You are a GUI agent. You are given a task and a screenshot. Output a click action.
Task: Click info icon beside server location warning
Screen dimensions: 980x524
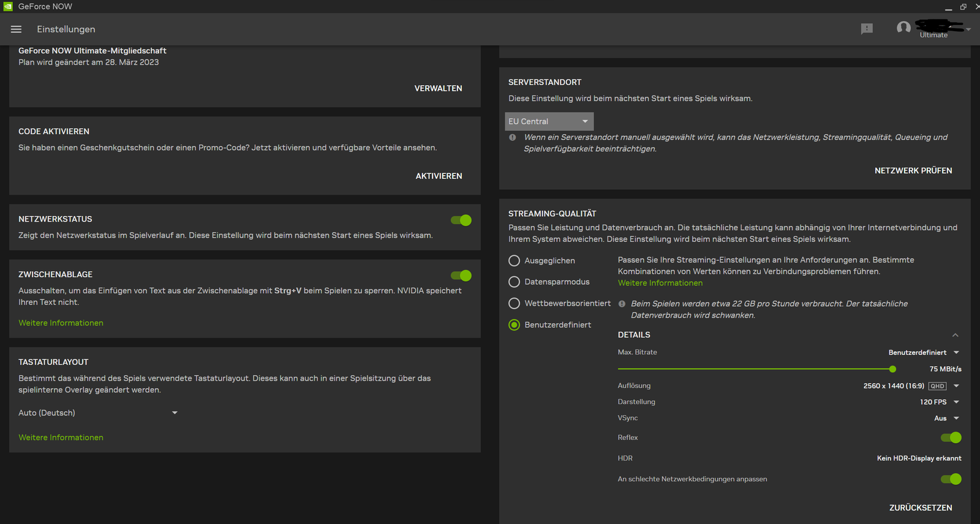click(x=513, y=138)
